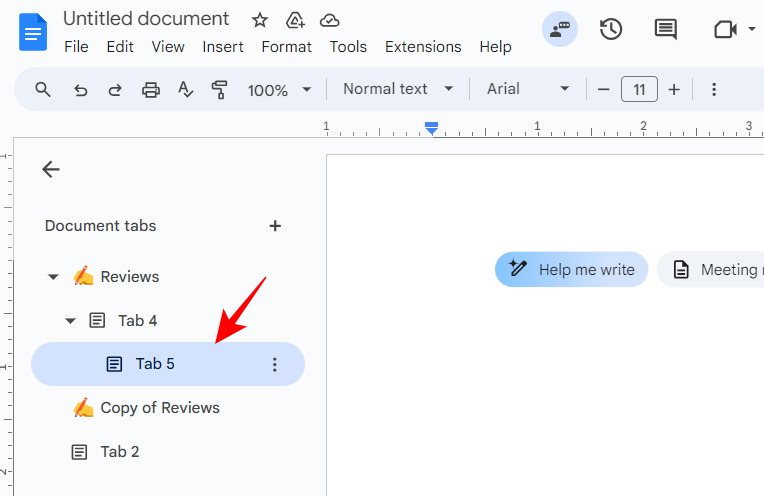Increase font size with plus button
The image size is (764, 496).
pos(674,90)
